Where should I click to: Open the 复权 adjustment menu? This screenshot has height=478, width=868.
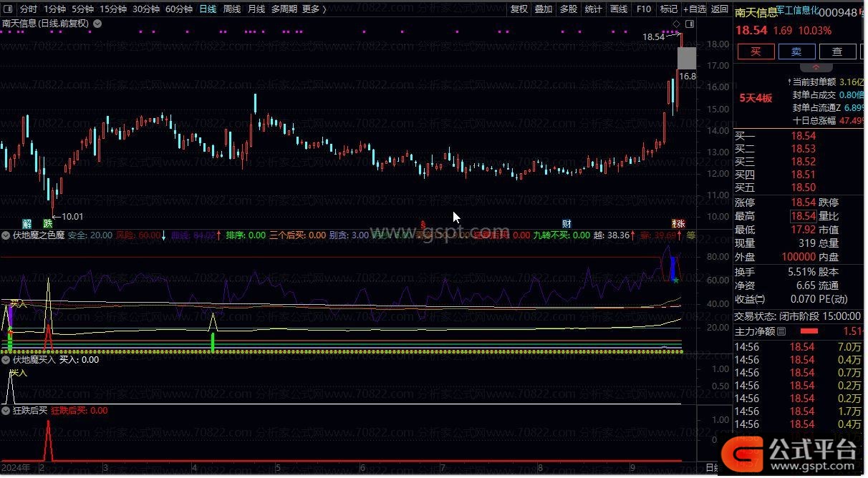point(519,9)
